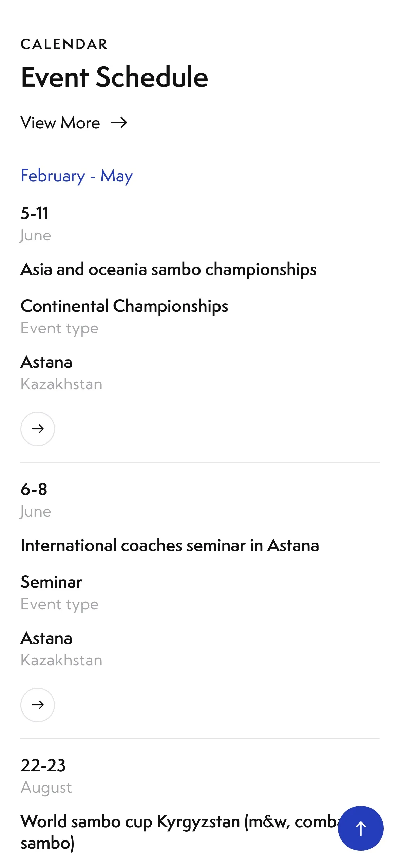This screenshot has width=400, height=868.
Task: Open Asia and oceania sambo championships event
Action: coord(168,270)
